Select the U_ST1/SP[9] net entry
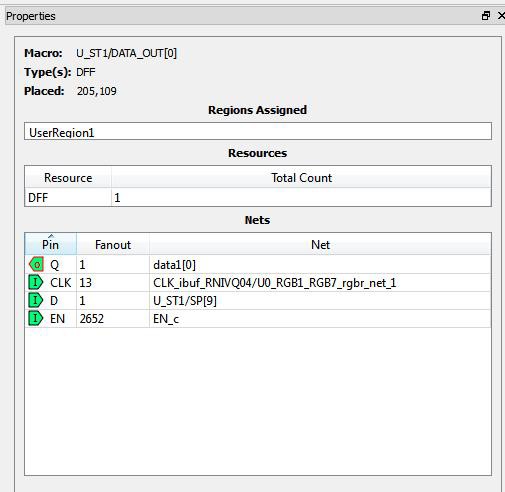Screen dimensions: 505x492 point(185,301)
